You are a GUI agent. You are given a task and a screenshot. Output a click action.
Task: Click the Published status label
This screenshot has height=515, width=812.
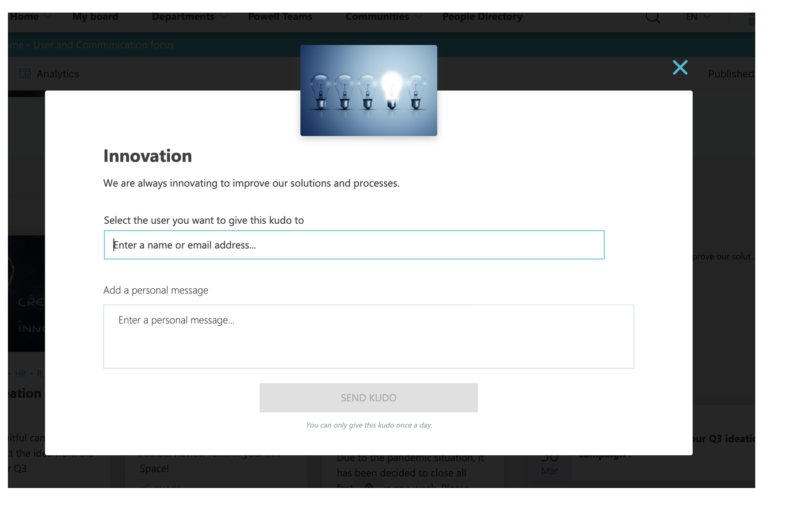tap(731, 74)
